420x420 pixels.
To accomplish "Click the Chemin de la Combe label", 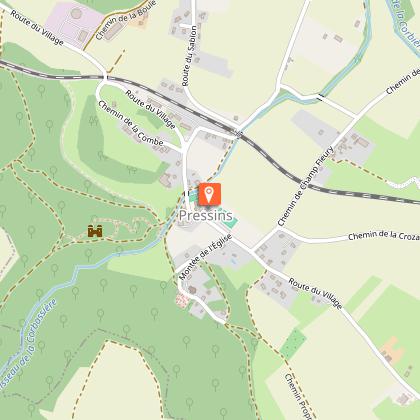I will tap(130, 124).
